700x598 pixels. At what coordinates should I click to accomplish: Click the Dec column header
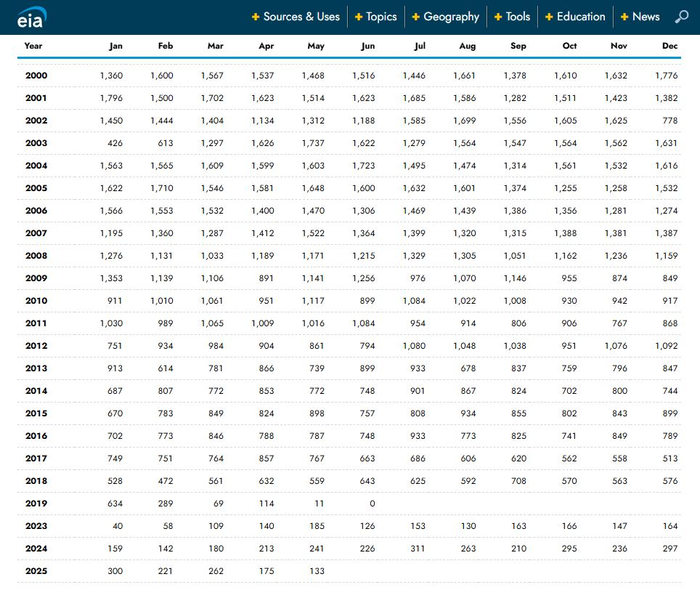pos(670,46)
